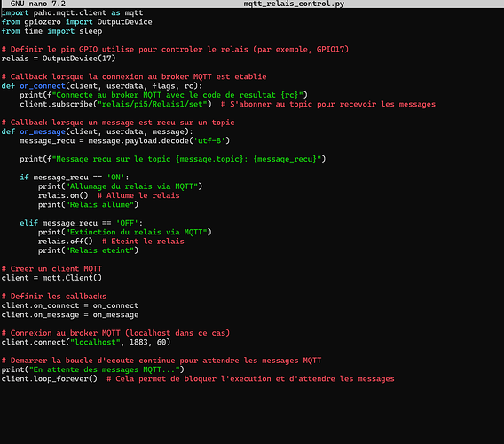
Task: Click the comment 'Connexion au broker MQTT (localhost'
Action: 115,333
